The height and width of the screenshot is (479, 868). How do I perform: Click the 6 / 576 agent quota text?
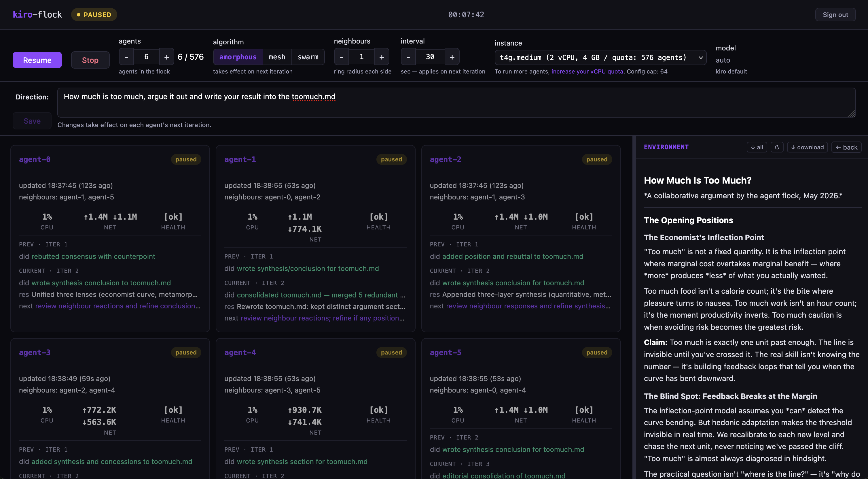pyautogui.click(x=190, y=57)
